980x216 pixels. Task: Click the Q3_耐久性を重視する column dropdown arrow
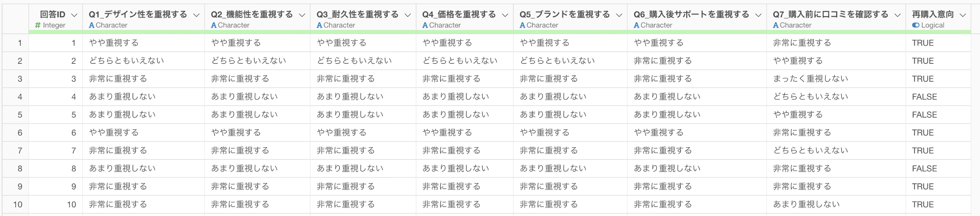[x=408, y=15]
